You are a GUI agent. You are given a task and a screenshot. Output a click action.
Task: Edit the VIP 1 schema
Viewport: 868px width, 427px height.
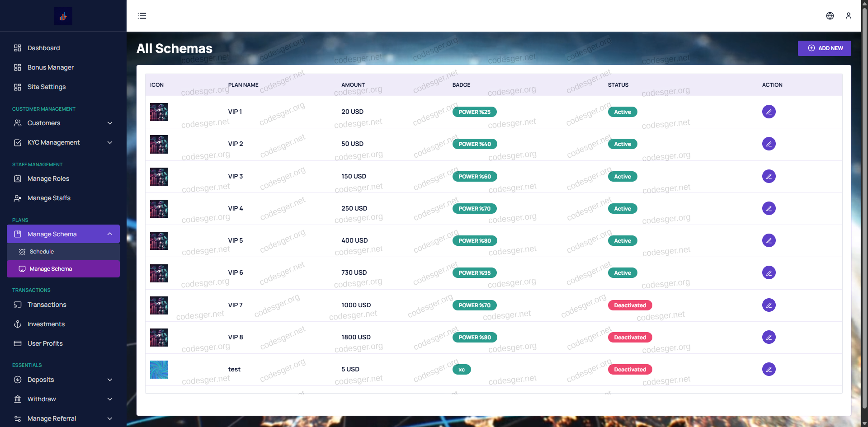(x=769, y=112)
